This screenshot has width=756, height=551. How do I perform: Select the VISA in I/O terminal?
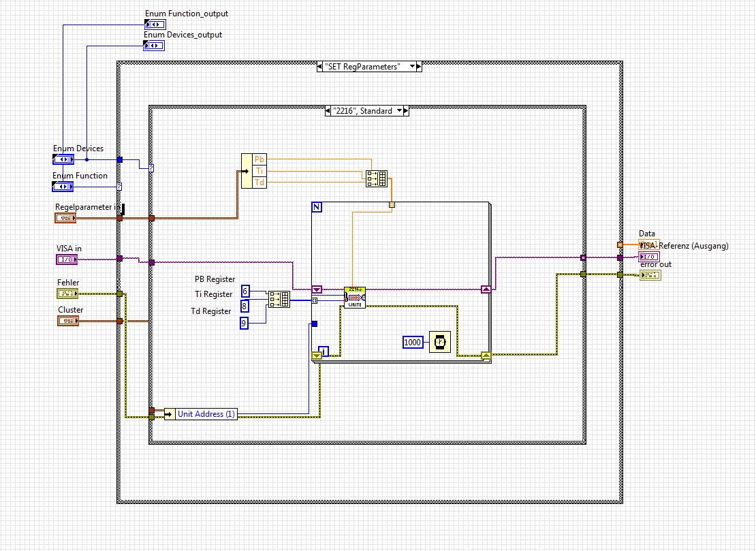click(x=67, y=259)
